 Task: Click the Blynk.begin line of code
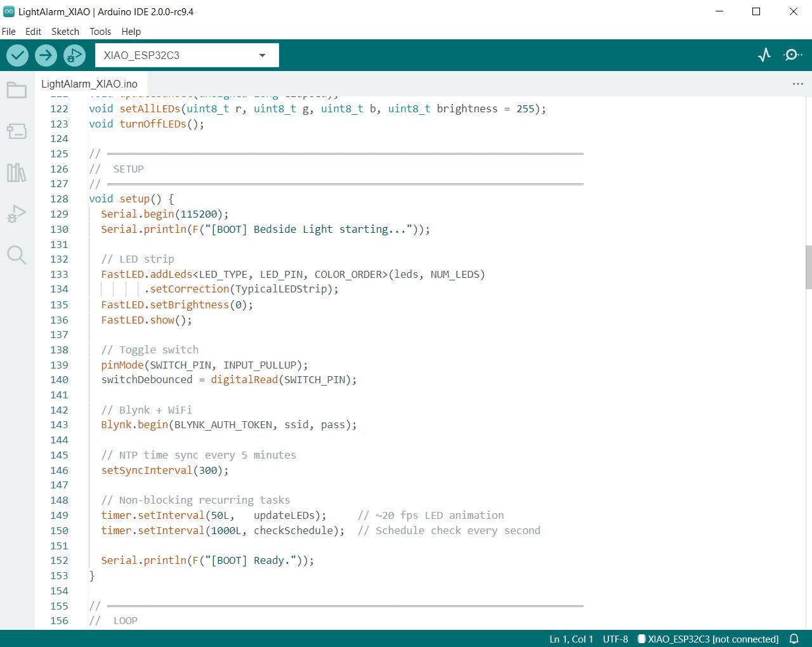point(229,425)
